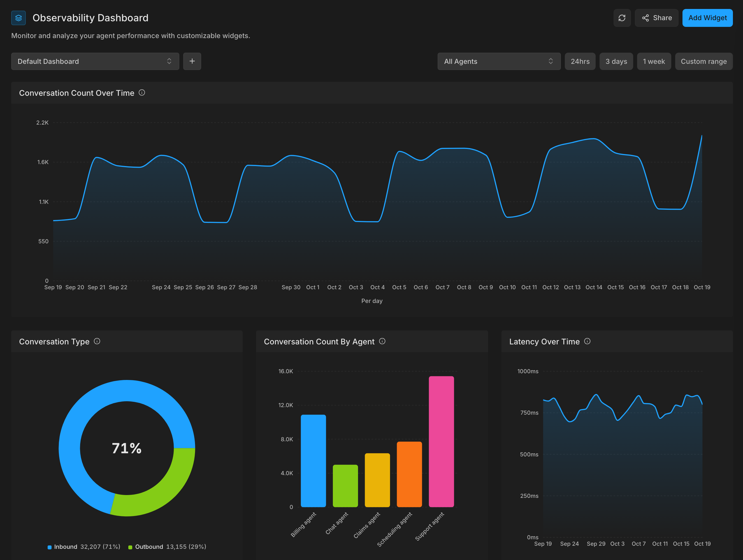Click the 2.2K y-axis label
Image resolution: width=743 pixels, height=560 pixels.
tap(42, 123)
